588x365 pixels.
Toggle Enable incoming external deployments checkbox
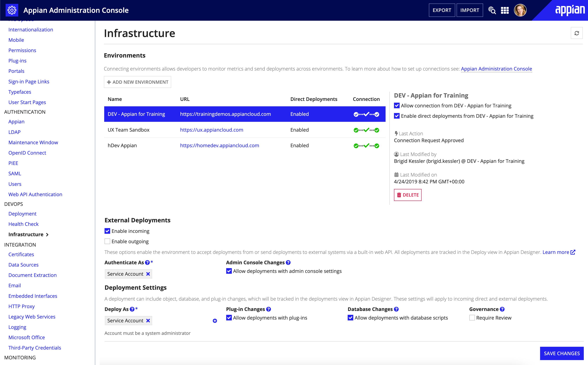[108, 231]
